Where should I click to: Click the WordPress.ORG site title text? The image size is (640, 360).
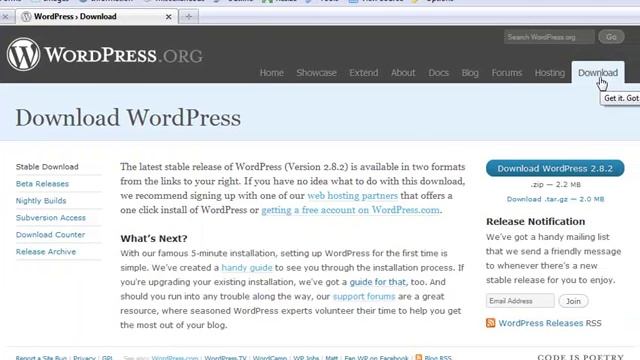(x=123, y=56)
